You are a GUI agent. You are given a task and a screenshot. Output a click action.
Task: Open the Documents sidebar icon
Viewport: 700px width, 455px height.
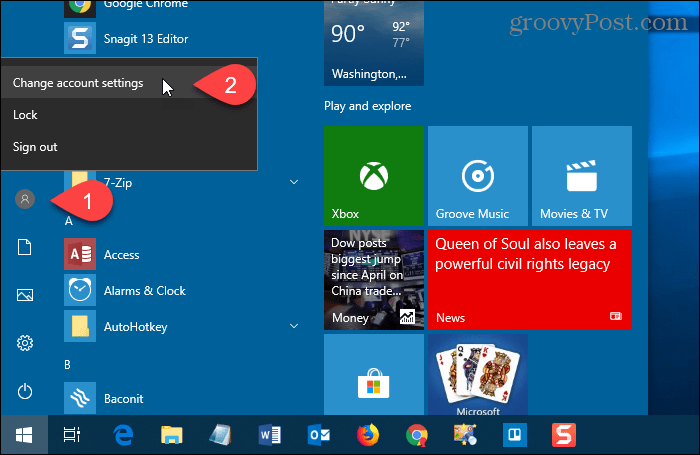tap(25, 247)
